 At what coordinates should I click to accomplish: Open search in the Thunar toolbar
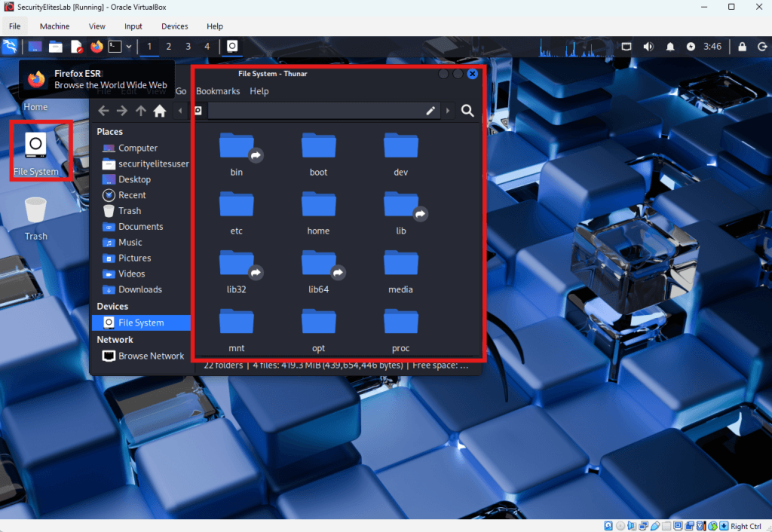[x=467, y=111]
